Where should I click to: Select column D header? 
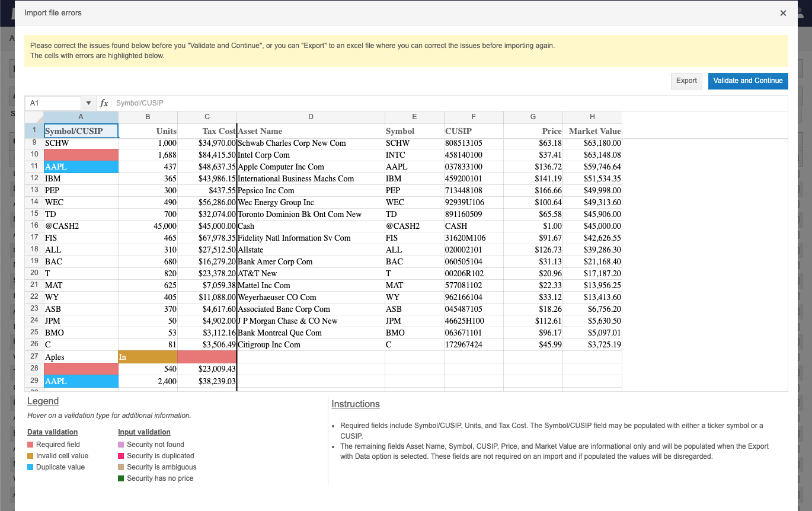click(x=311, y=117)
